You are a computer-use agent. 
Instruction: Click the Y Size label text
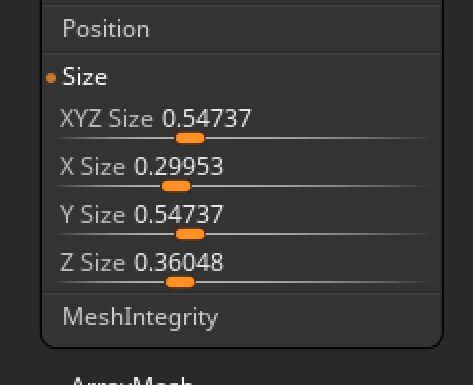93,214
